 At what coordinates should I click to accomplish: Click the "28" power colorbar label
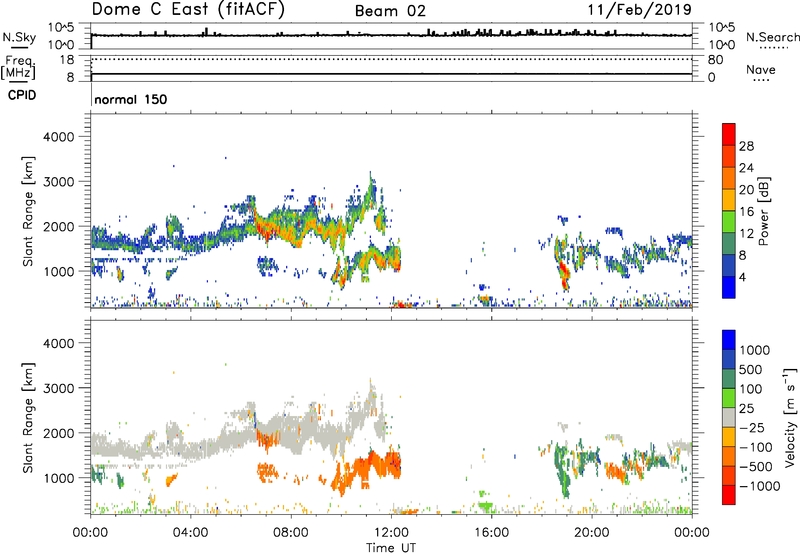point(746,146)
